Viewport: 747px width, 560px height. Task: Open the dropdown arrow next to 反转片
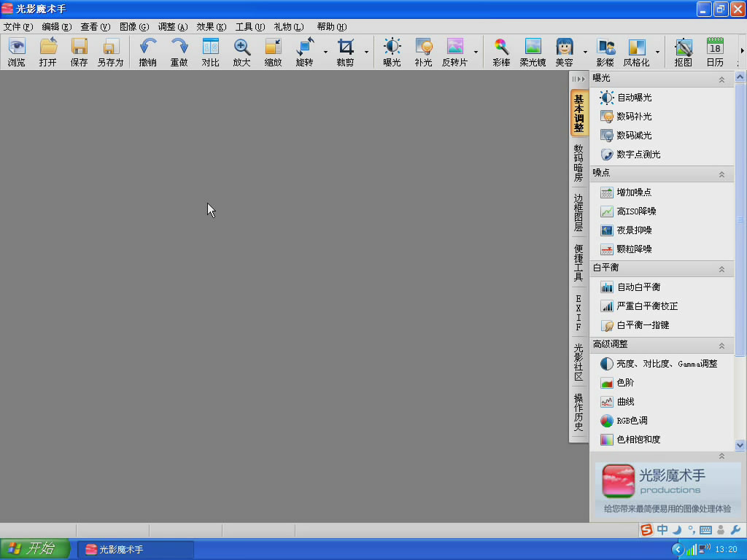(476, 52)
